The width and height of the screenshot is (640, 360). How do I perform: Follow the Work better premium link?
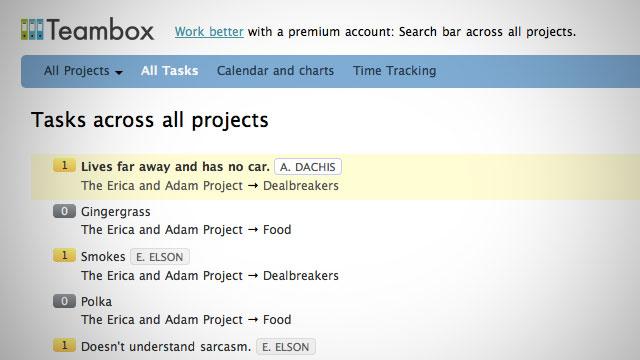(x=209, y=31)
